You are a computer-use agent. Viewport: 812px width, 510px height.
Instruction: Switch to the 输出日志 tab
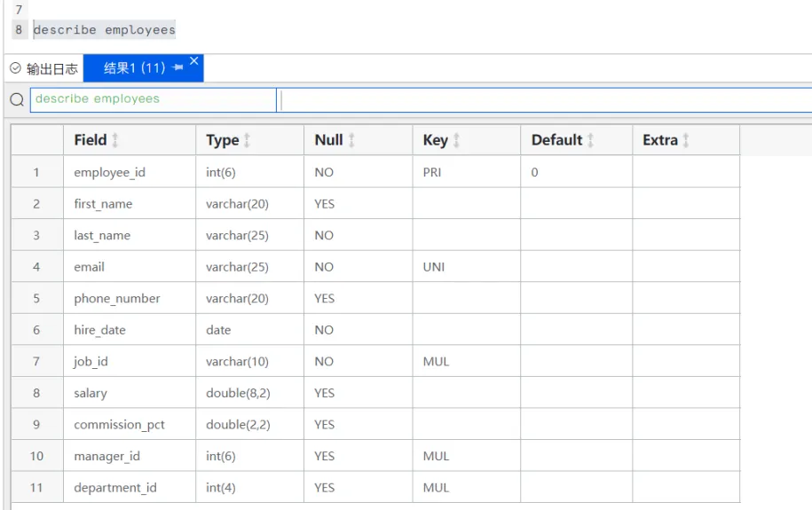click(44, 68)
